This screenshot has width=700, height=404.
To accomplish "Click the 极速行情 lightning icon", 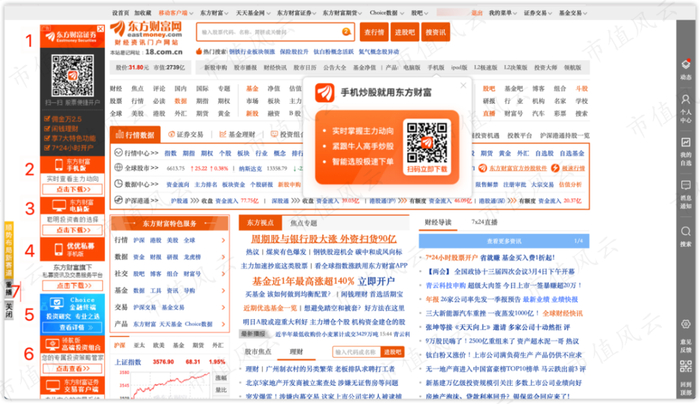I will coord(555,168).
